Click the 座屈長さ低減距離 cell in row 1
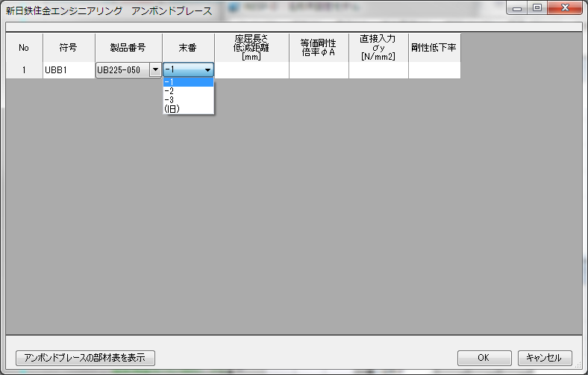The height and width of the screenshot is (375, 588). [x=251, y=70]
